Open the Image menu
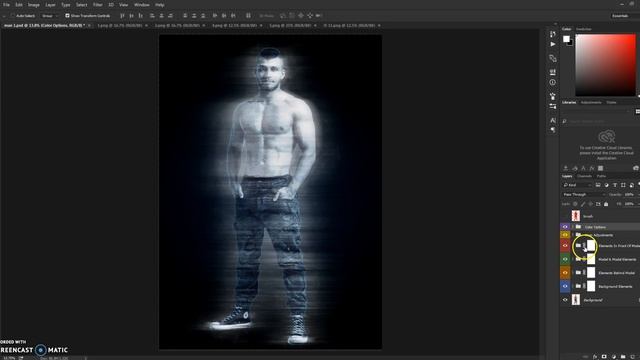The image size is (640, 360). pos(33,5)
